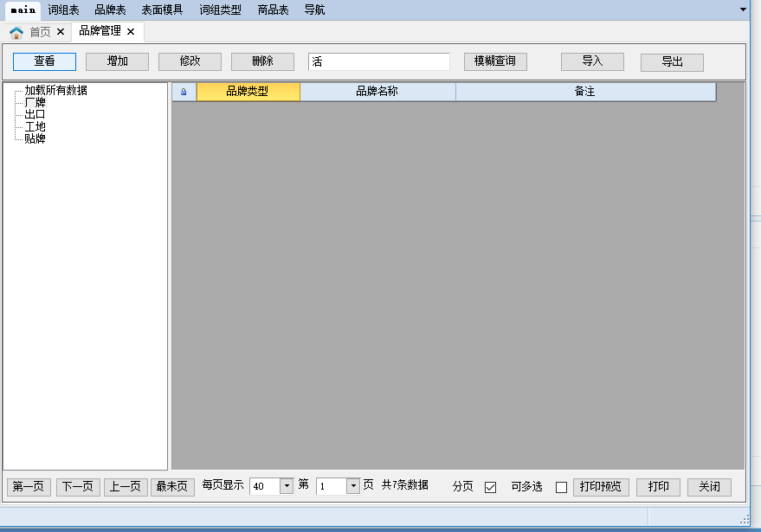Click the 导出 export button
Image resolution: width=761 pixels, height=532 pixels.
pyautogui.click(x=672, y=62)
